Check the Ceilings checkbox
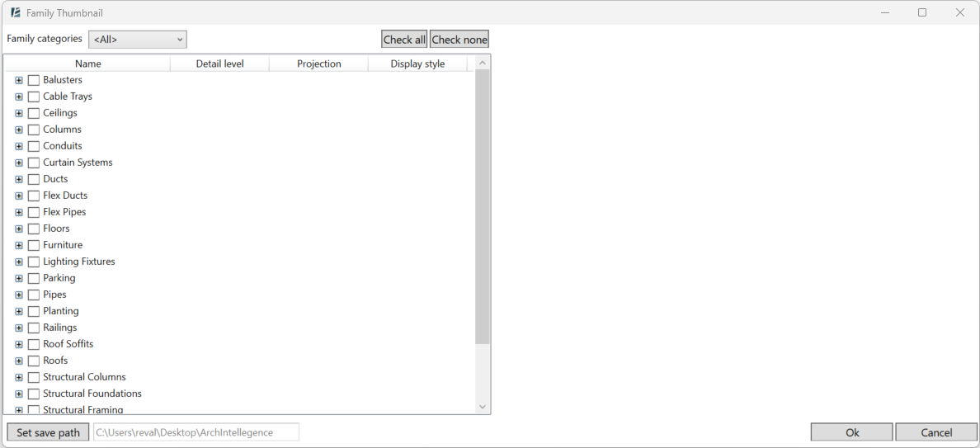The image size is (980, 448). coord(34,113)
